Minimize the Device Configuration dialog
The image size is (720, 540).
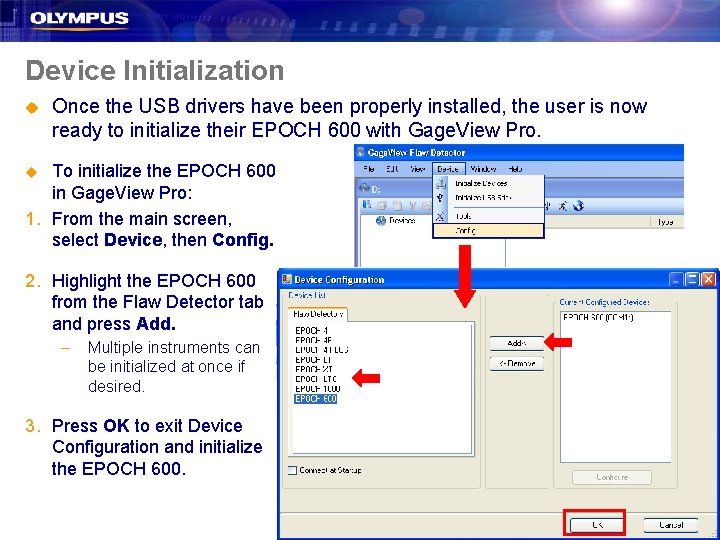pos(676,279)
